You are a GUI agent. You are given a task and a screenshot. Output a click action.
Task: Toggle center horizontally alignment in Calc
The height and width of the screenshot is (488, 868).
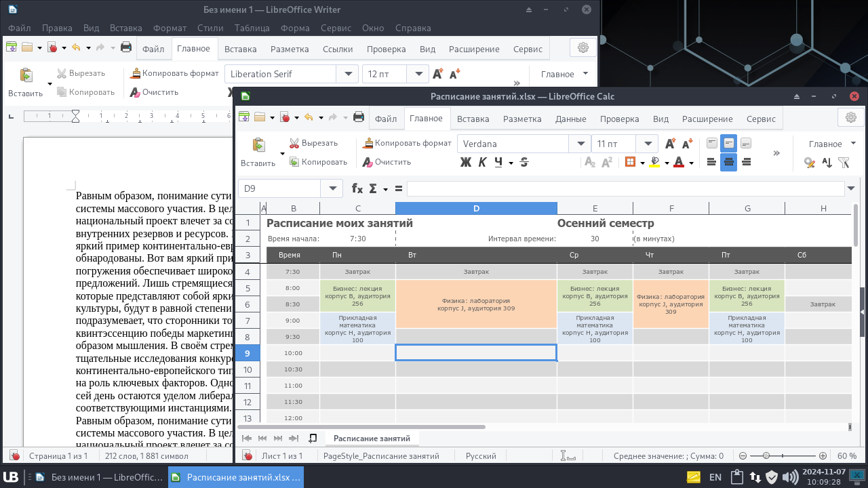click(x=728, y=162)
